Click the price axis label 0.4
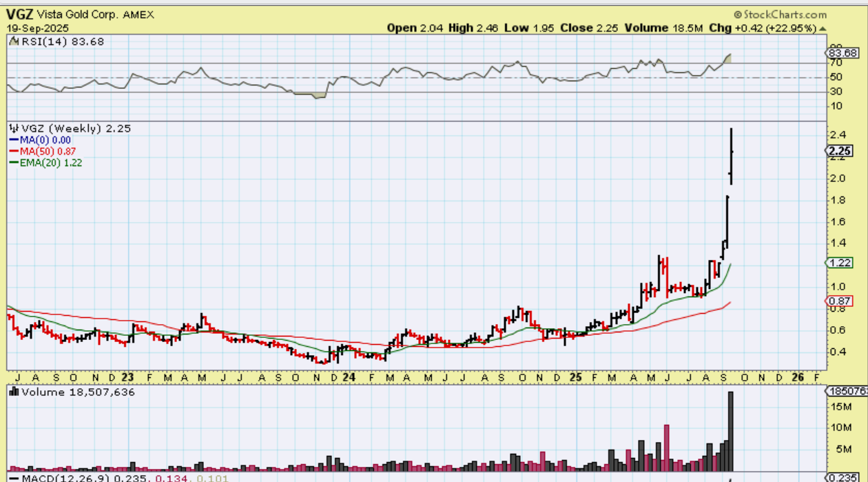868x482 pixels. coord(836,352)
